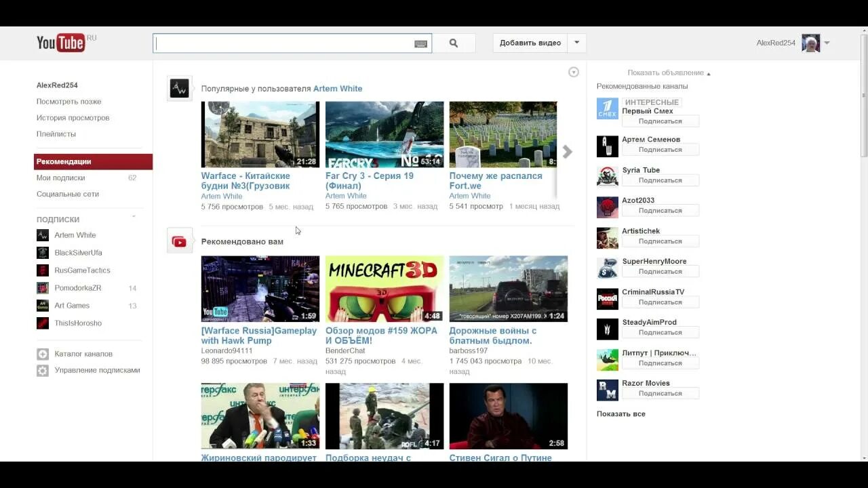This screenshot has width=868, height=488.
Task: Toggle Показать объявление expander
Action: coord(669,73)
